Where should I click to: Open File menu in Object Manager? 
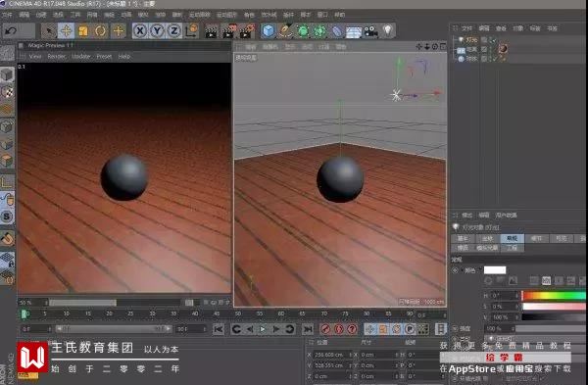point(466,28)
